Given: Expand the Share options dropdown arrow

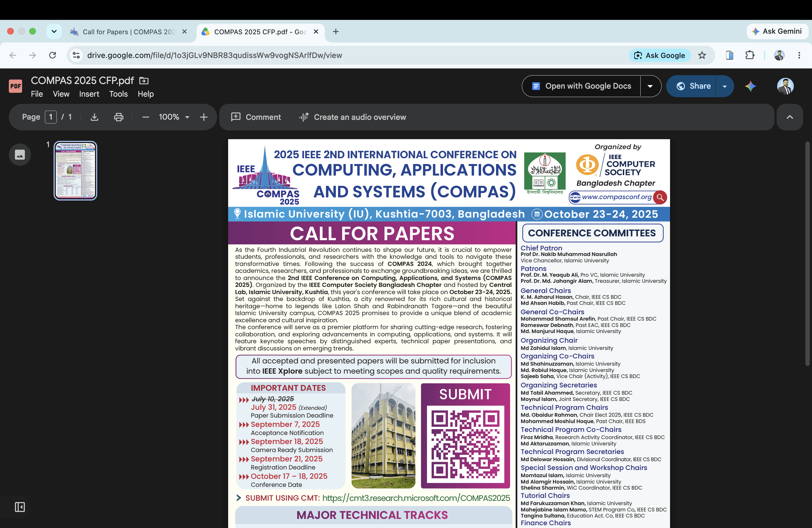Looking at the screenshot, I should tap(725, 86).
